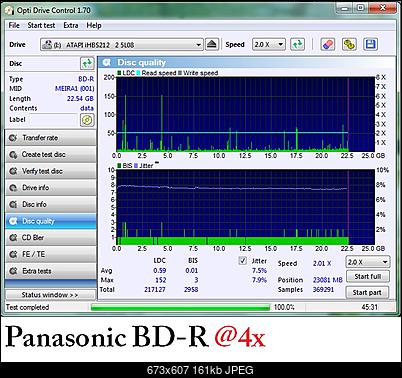
Task: Select the FE / TE tab
Action: point(51,254)
